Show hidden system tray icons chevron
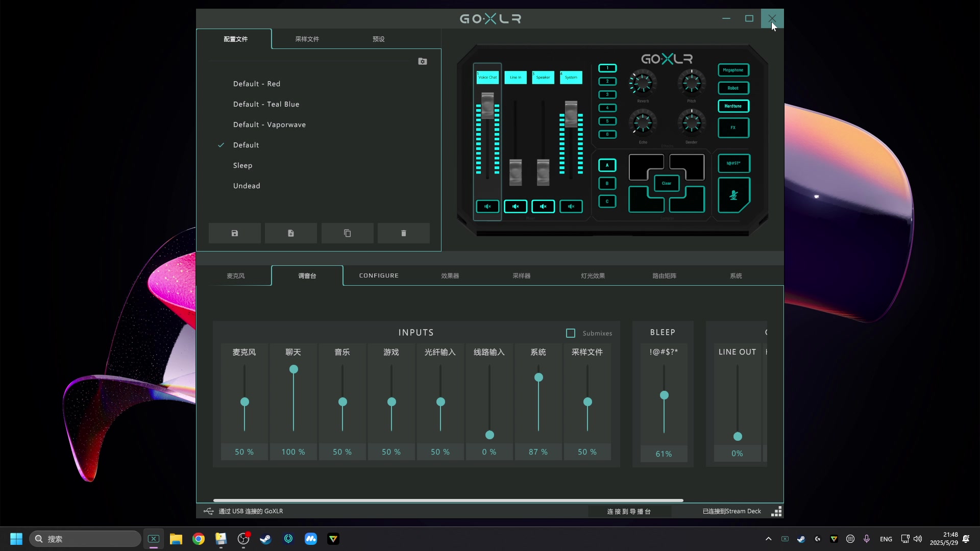 tap(768, 539)
